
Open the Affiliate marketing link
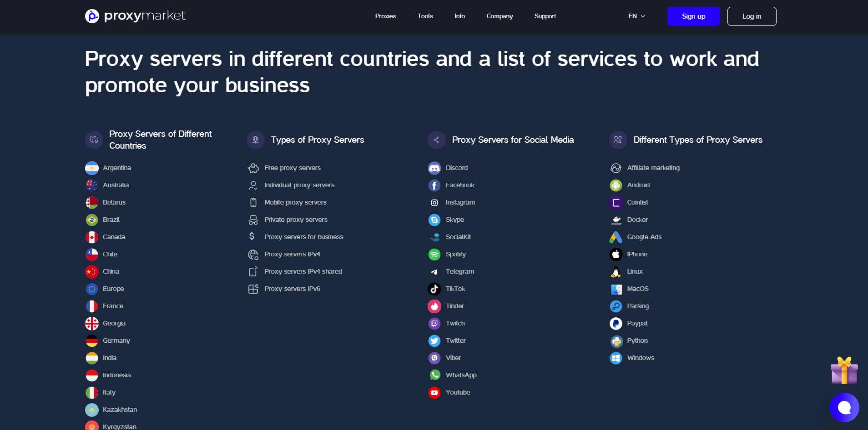pos(653,168)
